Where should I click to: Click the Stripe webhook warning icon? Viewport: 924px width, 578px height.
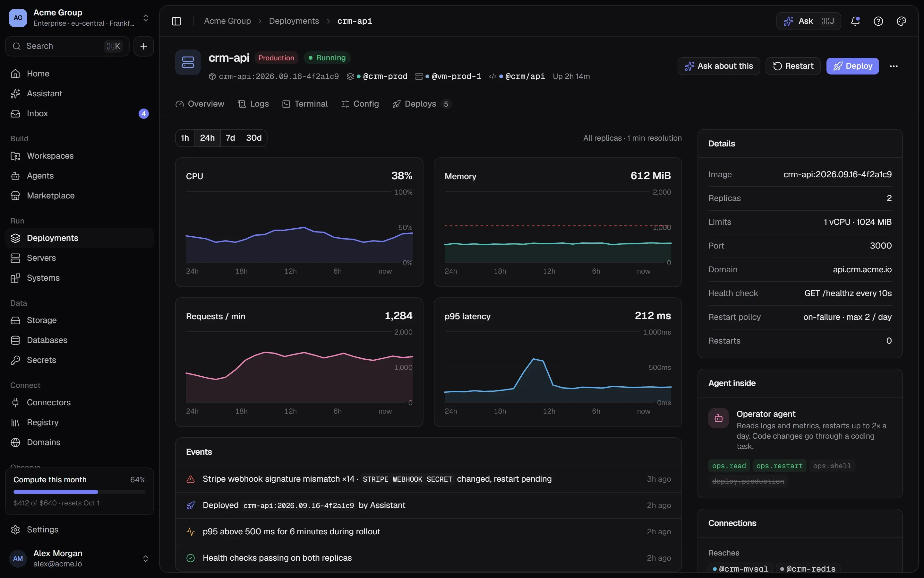pos(191,479)
